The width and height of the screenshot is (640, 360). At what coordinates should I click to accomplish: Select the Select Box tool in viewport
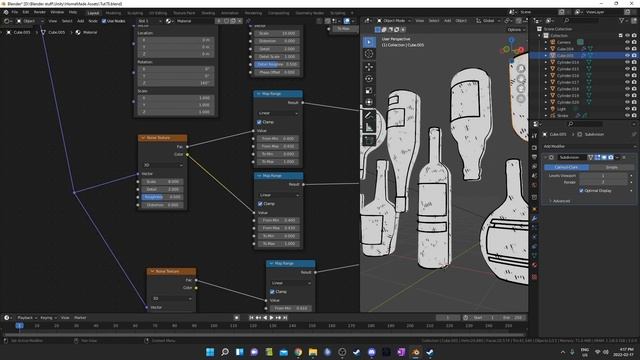(x=369, y=42)
